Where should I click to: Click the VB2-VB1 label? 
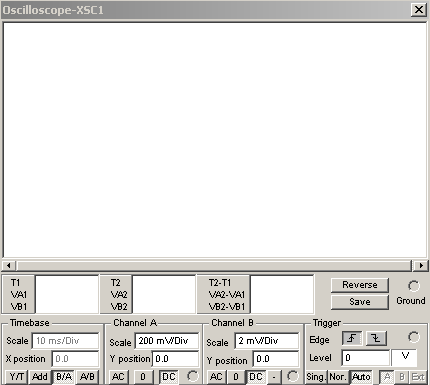tap(227, 306)
